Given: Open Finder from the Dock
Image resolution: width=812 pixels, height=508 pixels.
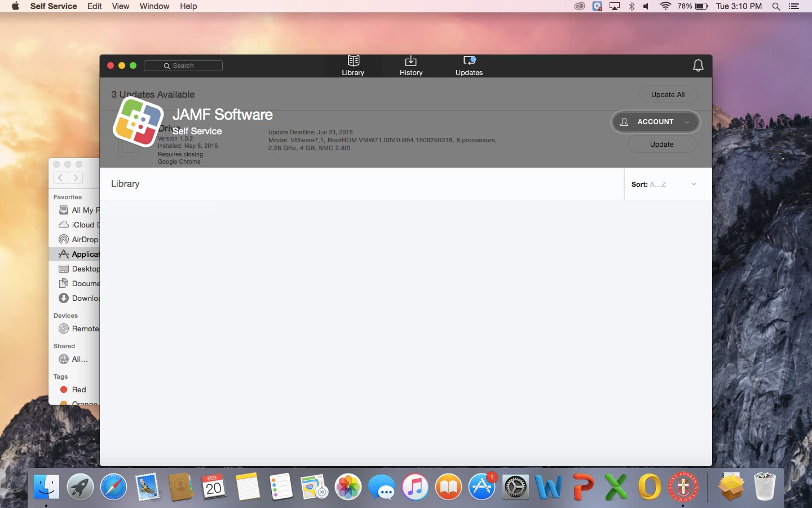Looking at the screenshot, I should 46,487.
